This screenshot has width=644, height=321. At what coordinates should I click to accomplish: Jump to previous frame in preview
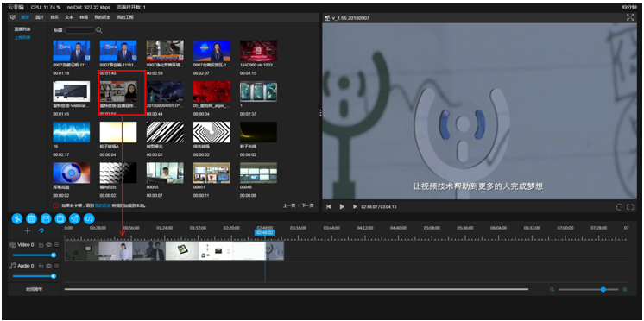(329, 206)
